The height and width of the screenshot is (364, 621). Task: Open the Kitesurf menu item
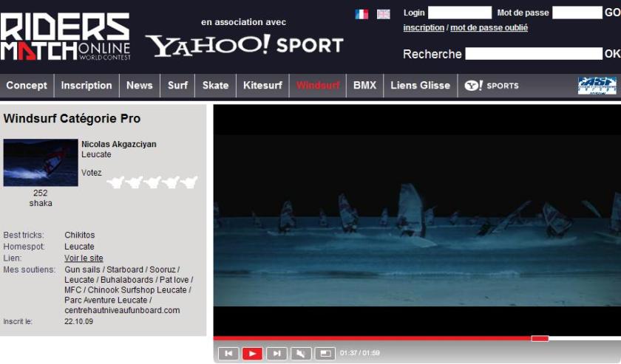[262, 86]
